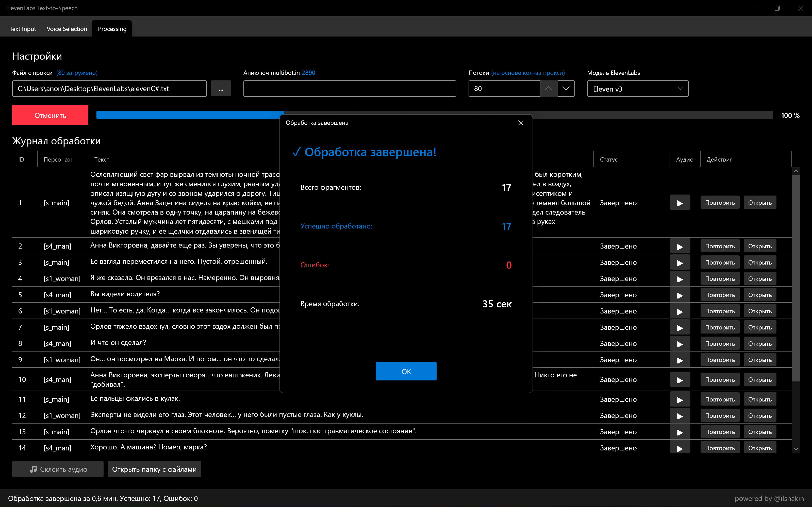Switch to the Voice Selection tab

[67, 29]
